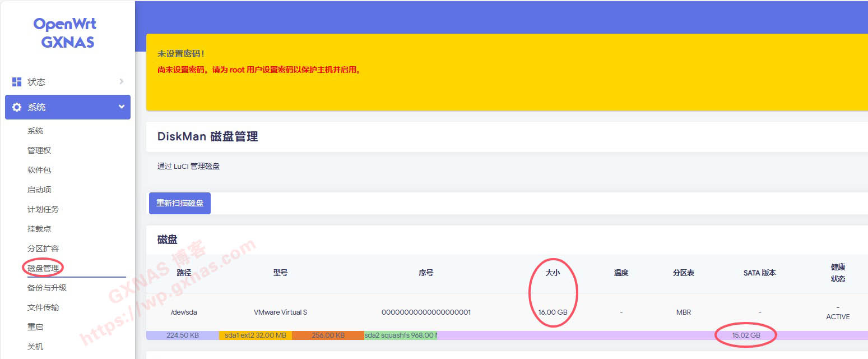The image size is (868, 359).
Task: Collapse the 系统 menu via its chevron
Action: [x=121, y=107]
